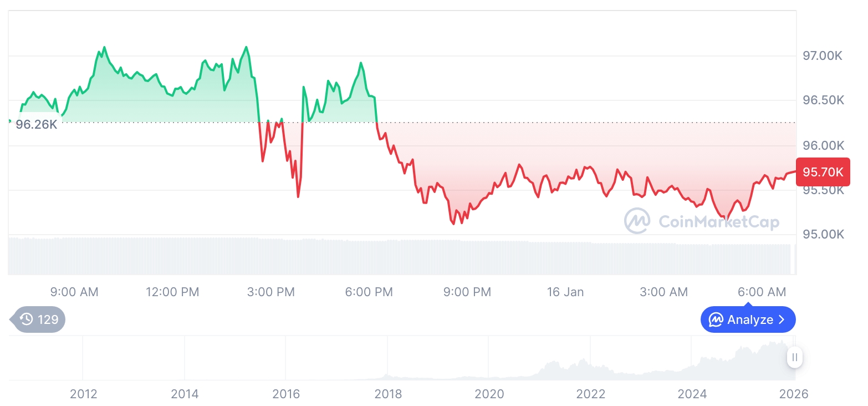The width and height of the screenshot is (868, 406).
Task: Click the 97.00K price axis label
Action: 823,56
